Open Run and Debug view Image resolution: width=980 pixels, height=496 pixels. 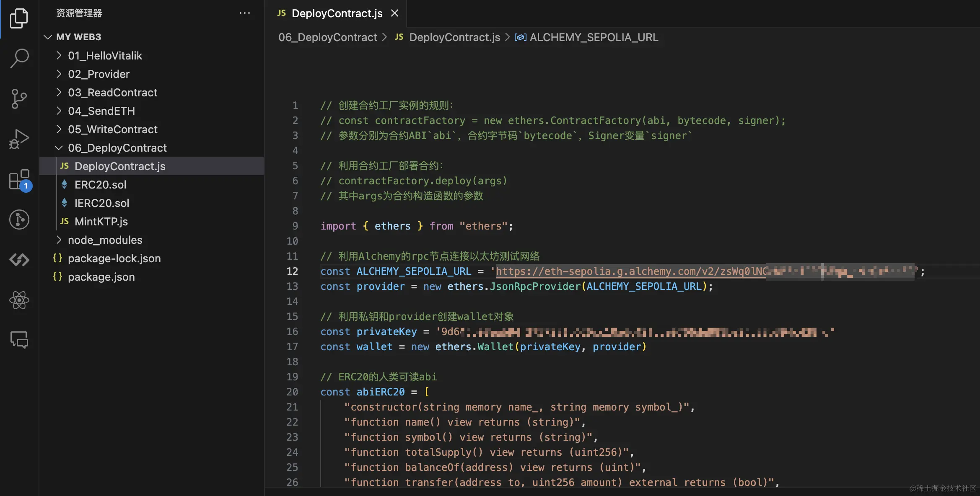[x=19, y=139]
